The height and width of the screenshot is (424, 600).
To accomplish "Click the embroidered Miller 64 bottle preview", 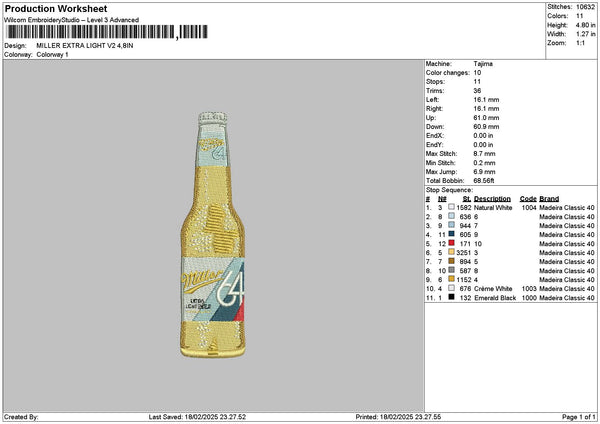I will (212, 235).
